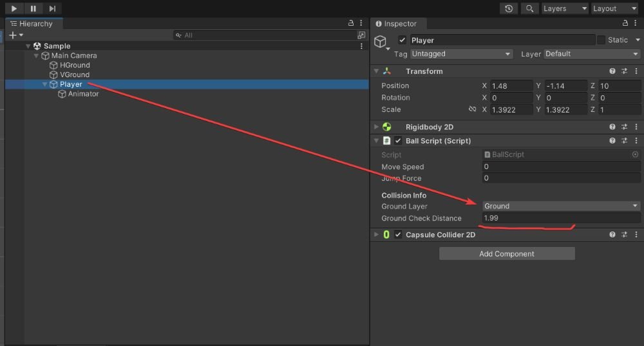Open Transform help reference icon

pyautogui.click(x=612, y=71)
